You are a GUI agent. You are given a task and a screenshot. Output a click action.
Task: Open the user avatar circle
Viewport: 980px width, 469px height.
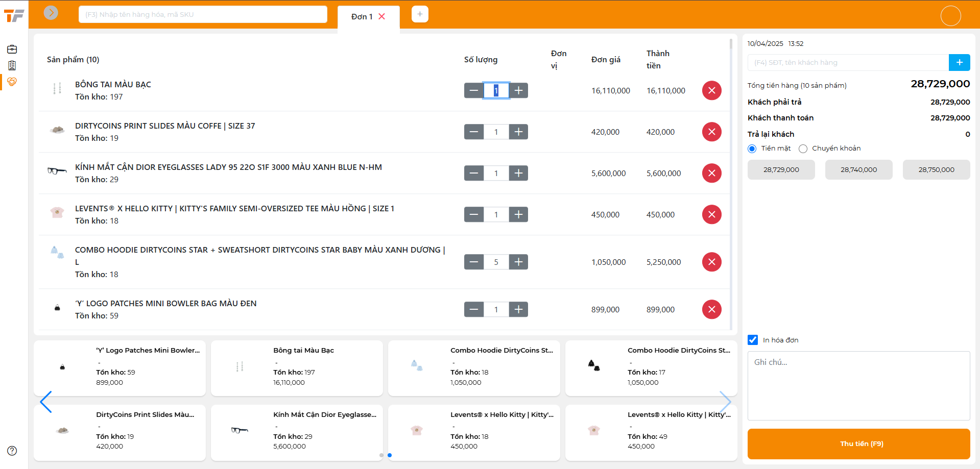[x=950, y=16]
